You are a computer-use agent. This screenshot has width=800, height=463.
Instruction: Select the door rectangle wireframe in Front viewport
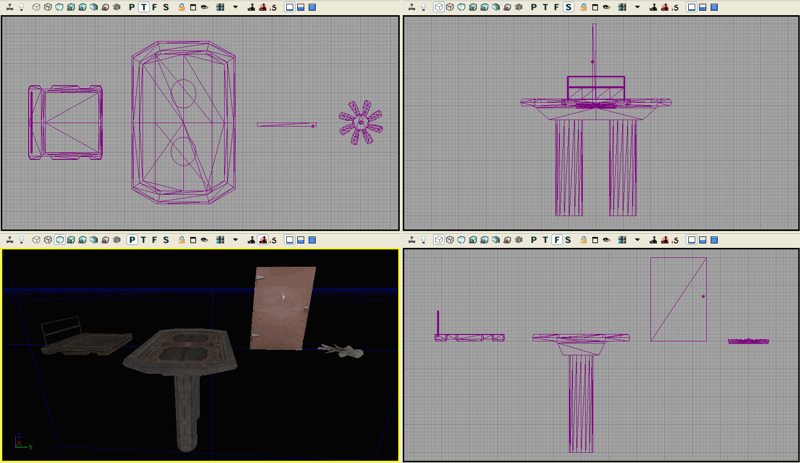(679, 299)
